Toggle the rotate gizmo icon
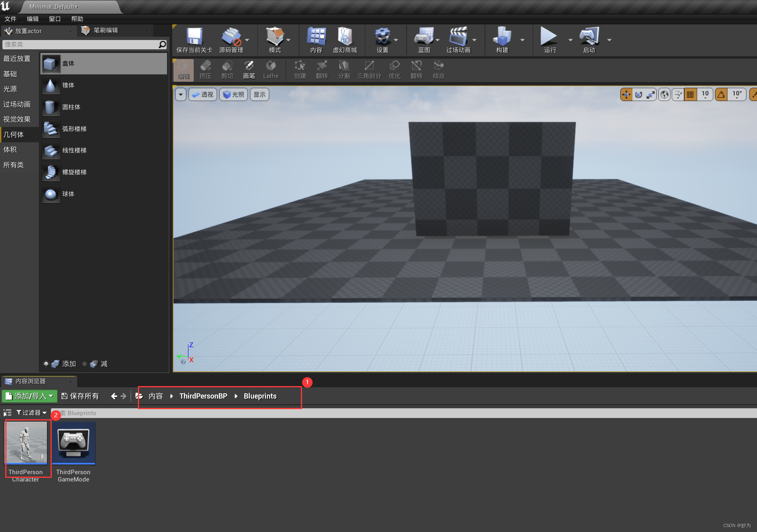The width and height of the screenshot is (757, 532). pyautogui.click(x=639, y=95)
